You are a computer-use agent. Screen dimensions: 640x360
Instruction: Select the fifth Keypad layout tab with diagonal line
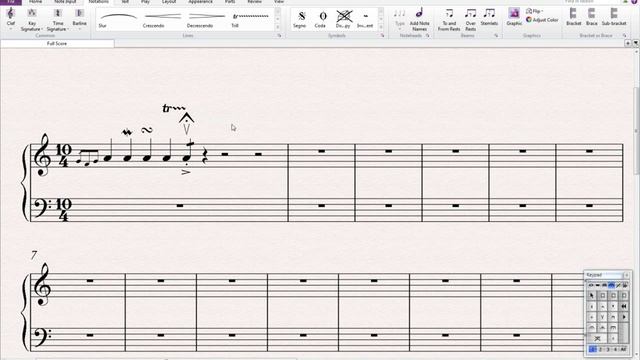(x=618, y=285)
